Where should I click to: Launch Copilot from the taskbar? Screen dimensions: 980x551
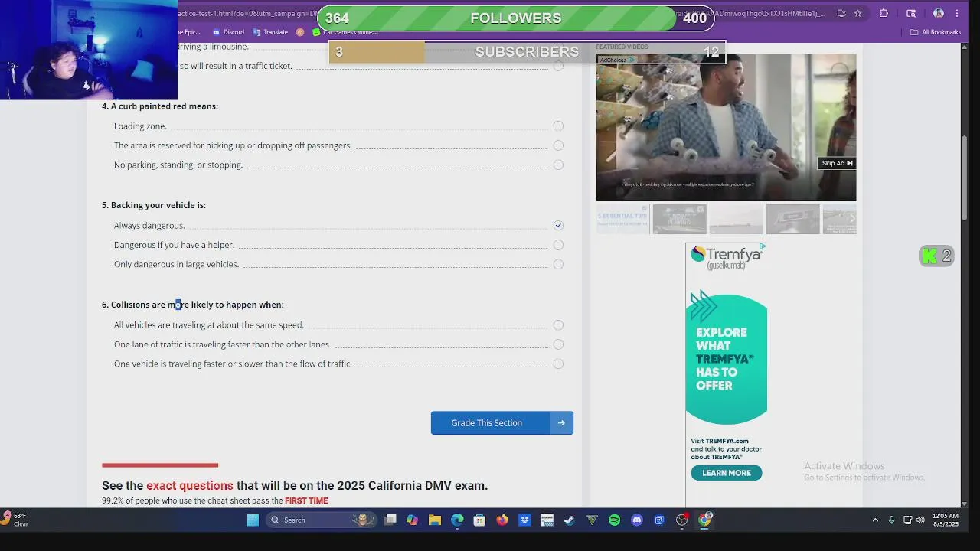click(x=412, y=520)
